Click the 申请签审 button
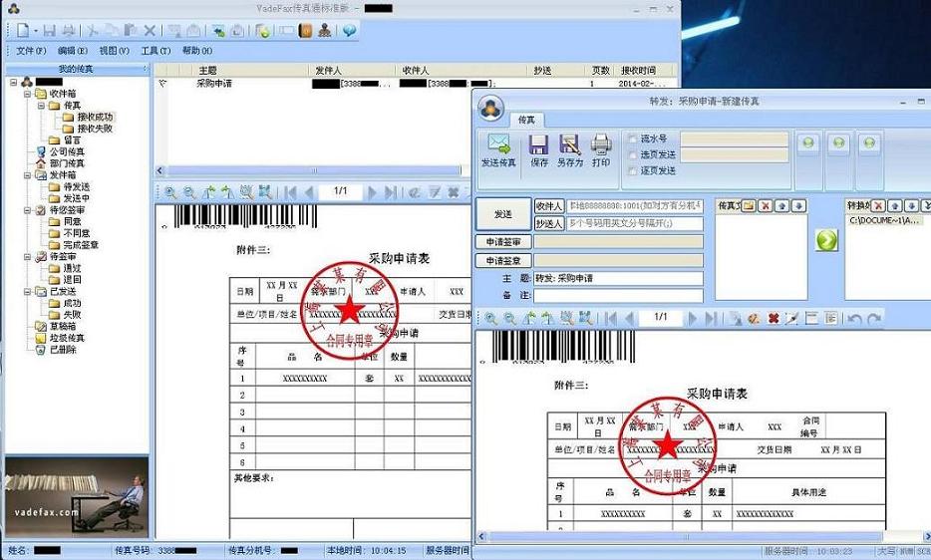The width and height of the screenshot is (931, 560). click(503, 242)
